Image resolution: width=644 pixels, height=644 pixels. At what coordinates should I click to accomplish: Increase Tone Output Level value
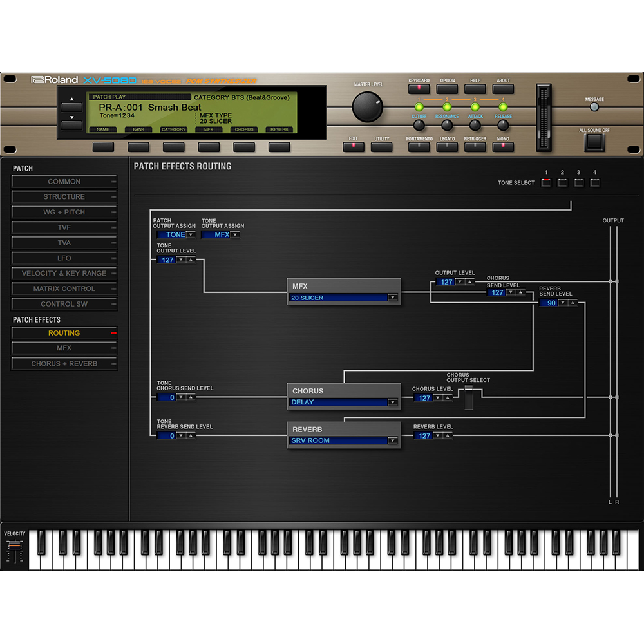click(x=191, y=260)
